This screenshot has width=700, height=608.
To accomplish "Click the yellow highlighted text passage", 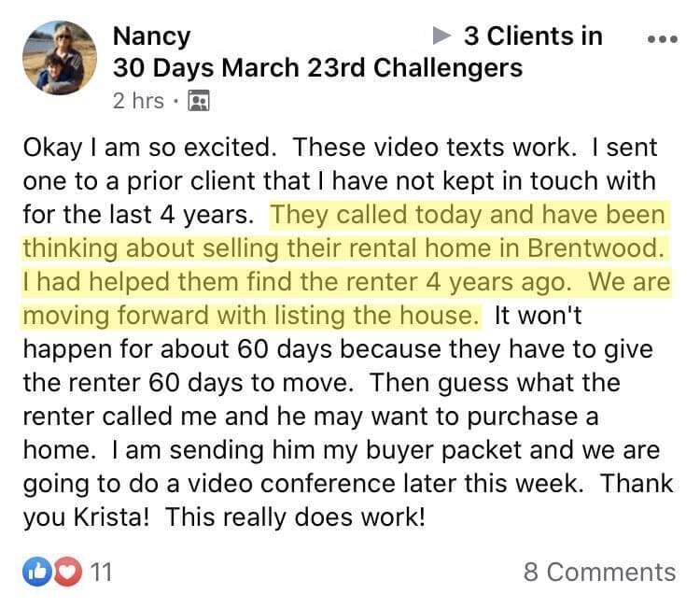I will pyautogui.click(x=346, y=265).
